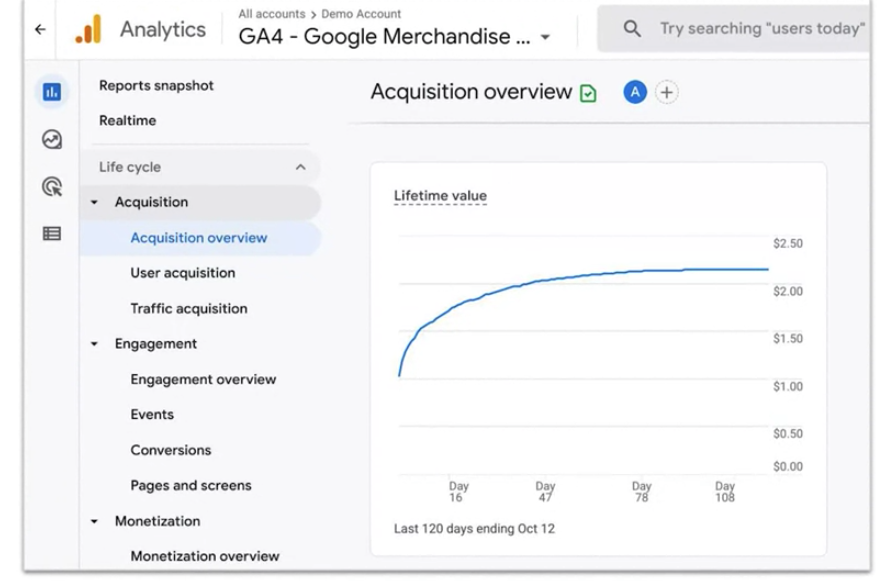878x581 pixels.
Task: Open Reports snapshot
Action: [156, 86]
